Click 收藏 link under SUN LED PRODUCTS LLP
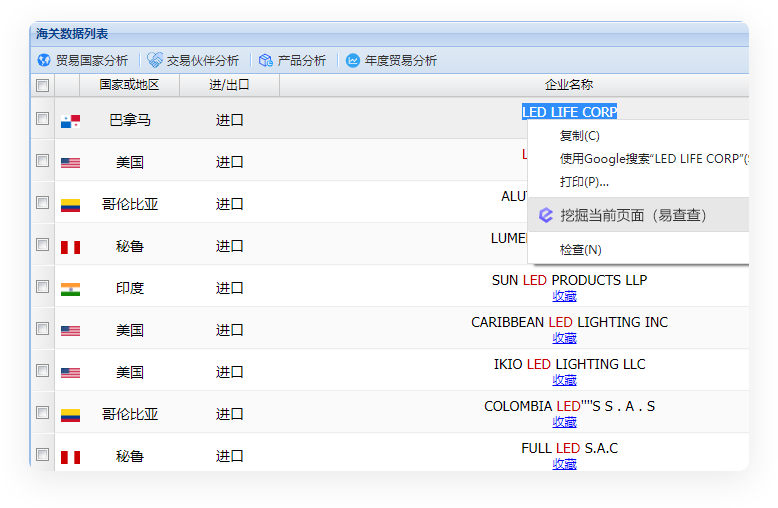 [x=564, y=296]
